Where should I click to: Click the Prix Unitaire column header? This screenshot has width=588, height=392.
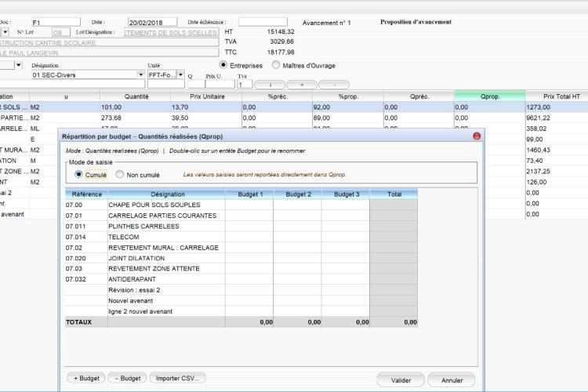(x=207, y=96)
